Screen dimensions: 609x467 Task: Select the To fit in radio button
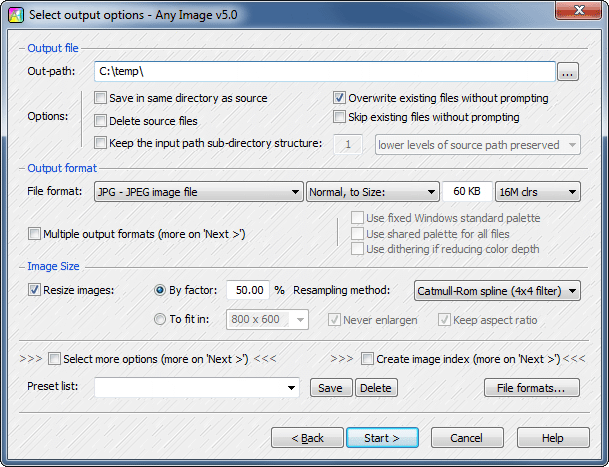pos(160,319)
